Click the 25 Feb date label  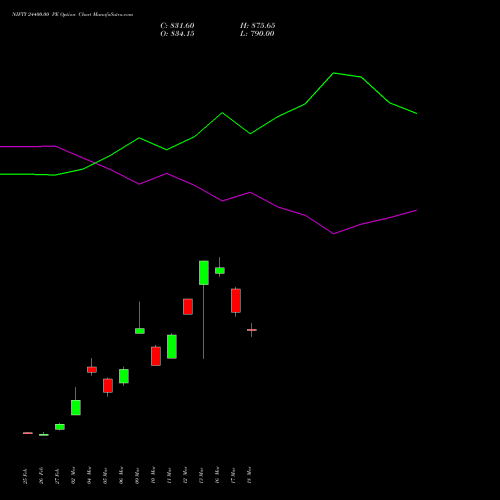tap(26, 476)
